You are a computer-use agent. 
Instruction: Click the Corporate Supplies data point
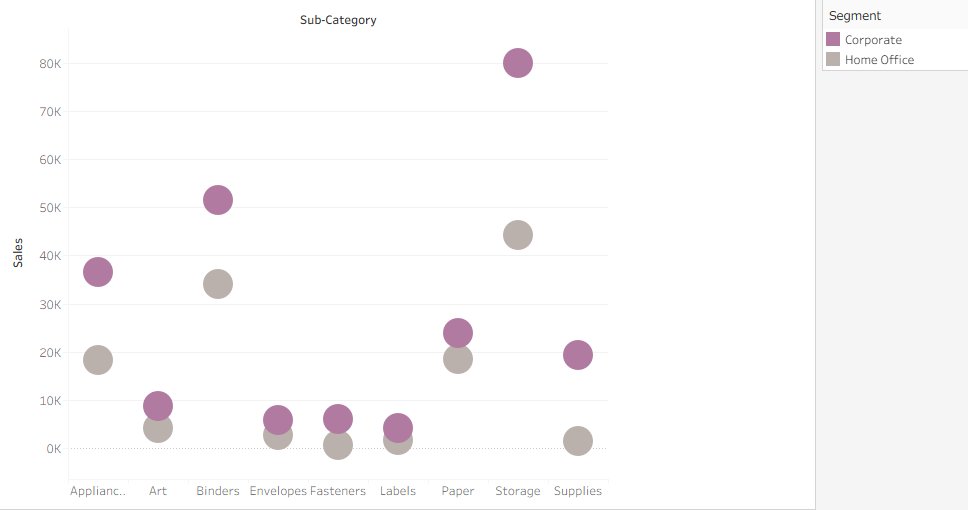point(578,355)
